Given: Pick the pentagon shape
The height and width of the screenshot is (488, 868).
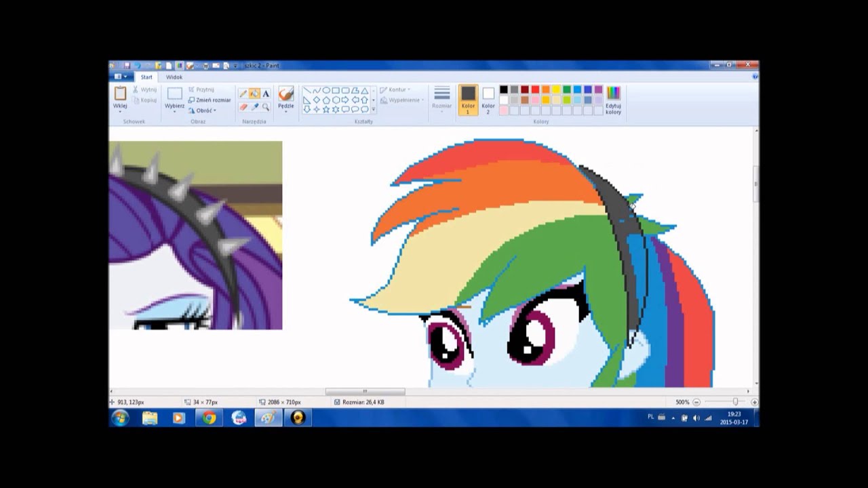Looking at the screenshot, I should (x=326, y=100).
